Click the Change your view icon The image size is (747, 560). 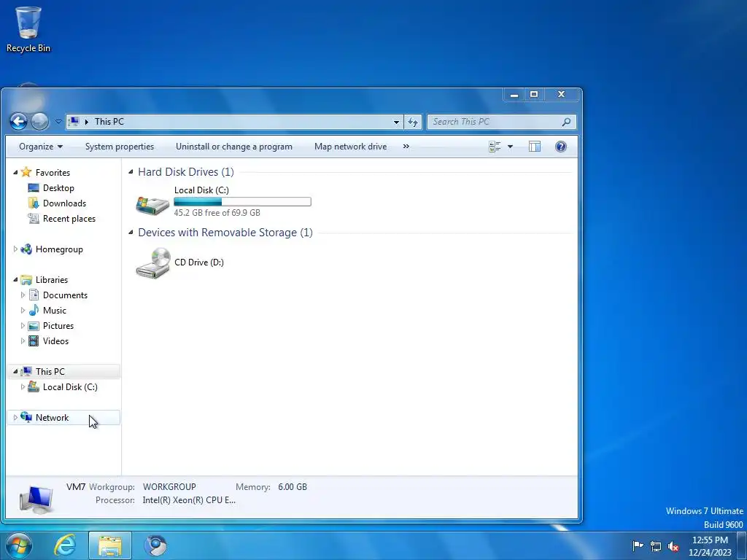click(495, 147)
